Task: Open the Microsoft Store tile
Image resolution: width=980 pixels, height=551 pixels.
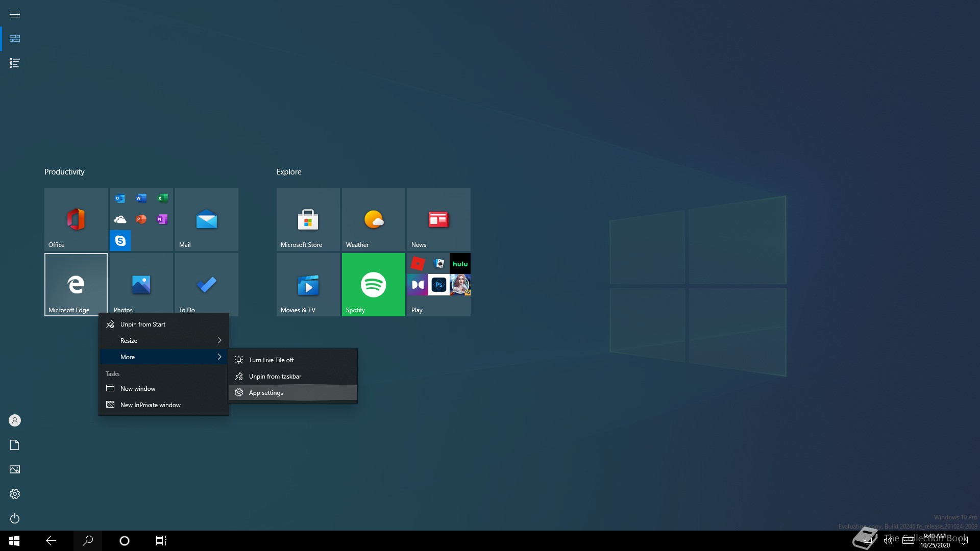Action: point(308,219)
